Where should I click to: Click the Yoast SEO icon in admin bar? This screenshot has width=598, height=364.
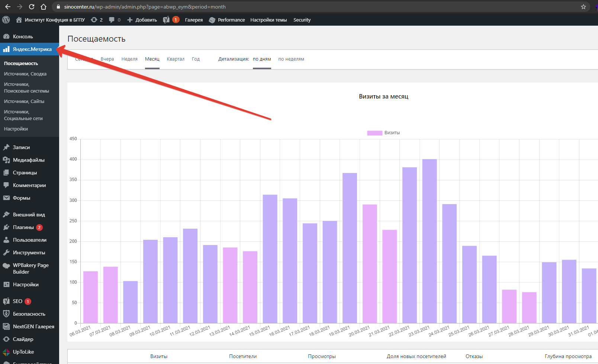[x=167, y=20]
